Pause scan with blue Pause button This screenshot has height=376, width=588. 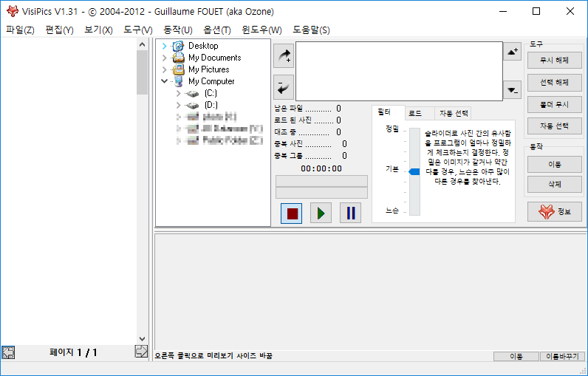click(x=351, y=213)
